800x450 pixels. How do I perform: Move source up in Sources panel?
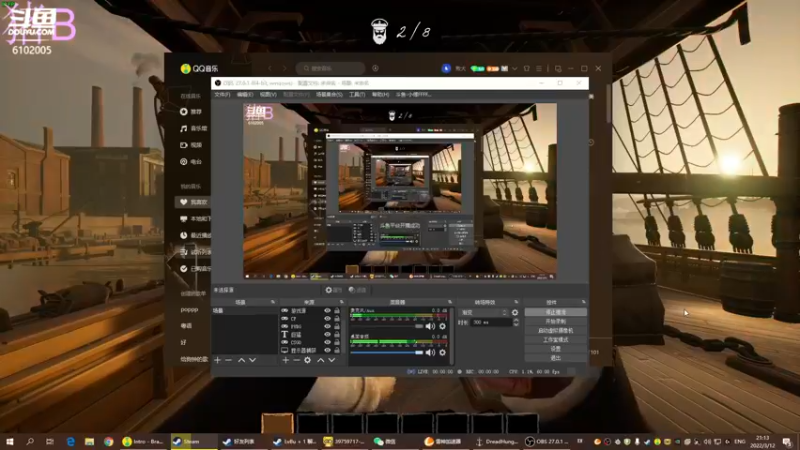[x=320, y=360]
